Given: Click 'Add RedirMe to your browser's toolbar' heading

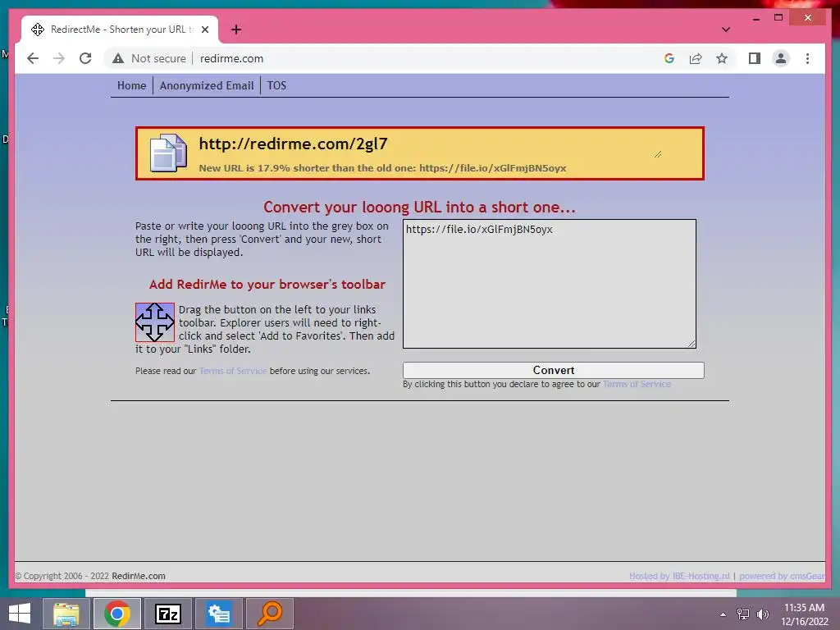Looking at the screenshot, I should pyautogui.click(x=267, y=285).
